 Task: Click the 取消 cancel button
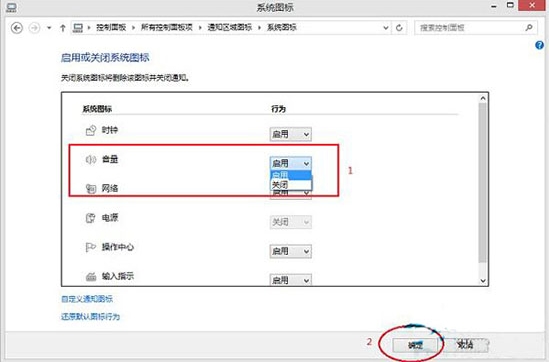point(465,345)
